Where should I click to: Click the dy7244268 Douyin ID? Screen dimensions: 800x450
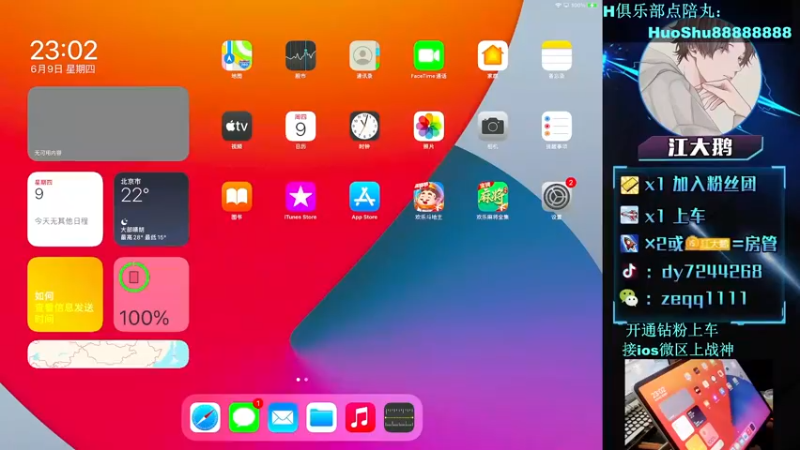(712, 271)
